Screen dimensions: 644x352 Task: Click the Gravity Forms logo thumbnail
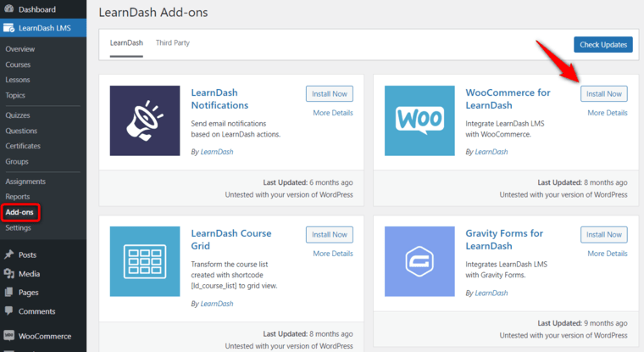click(419, 261)
